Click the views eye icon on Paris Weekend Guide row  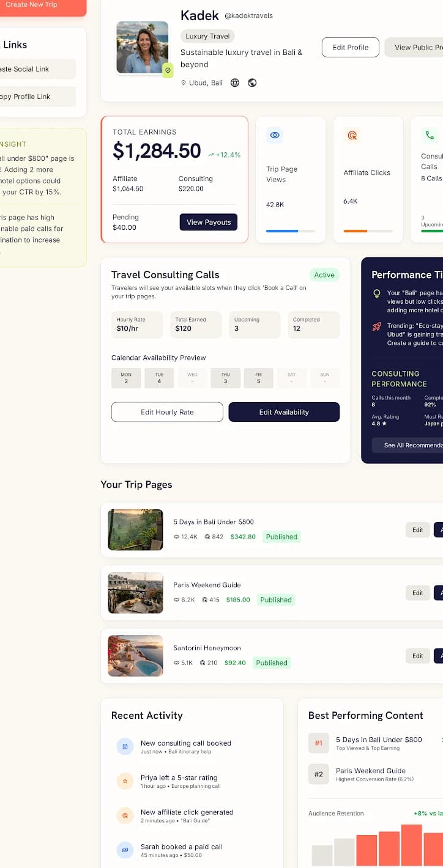pyautogui.click(x=177, y=600)
